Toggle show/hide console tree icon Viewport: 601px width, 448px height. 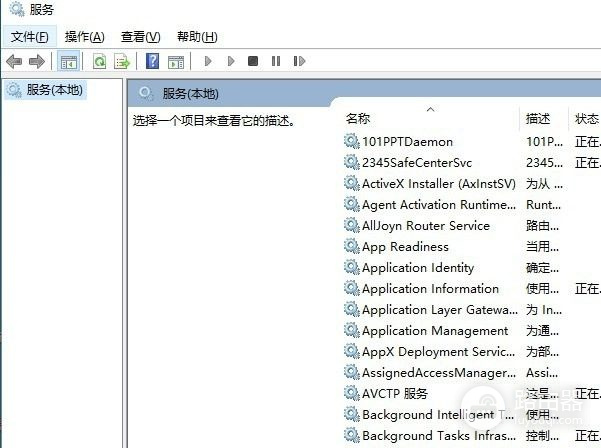pos(69,61)
